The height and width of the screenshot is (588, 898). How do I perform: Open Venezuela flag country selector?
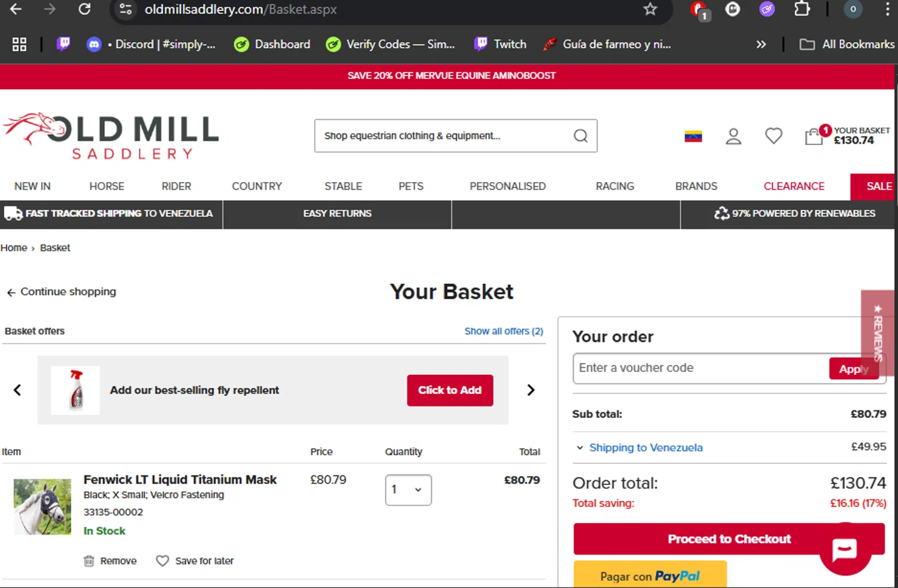click(693, 137)
